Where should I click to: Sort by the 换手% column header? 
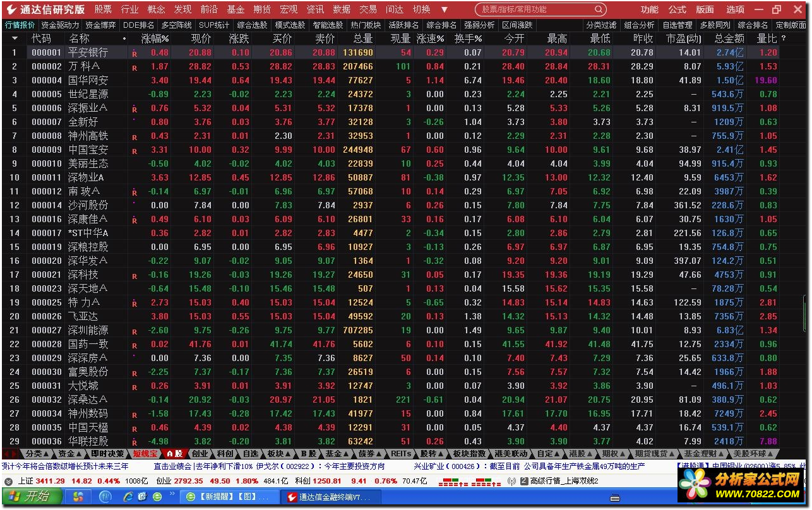coord(469,39)
